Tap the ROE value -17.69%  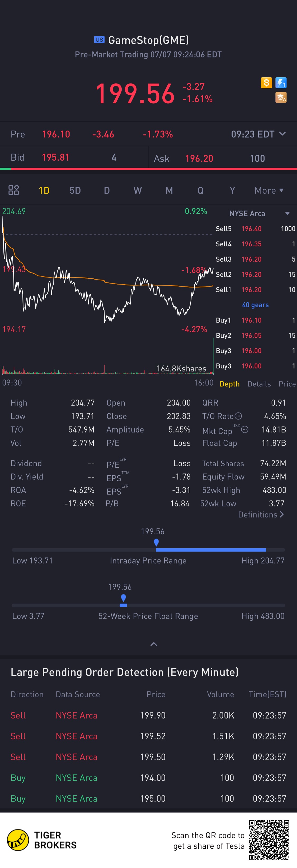79,503
